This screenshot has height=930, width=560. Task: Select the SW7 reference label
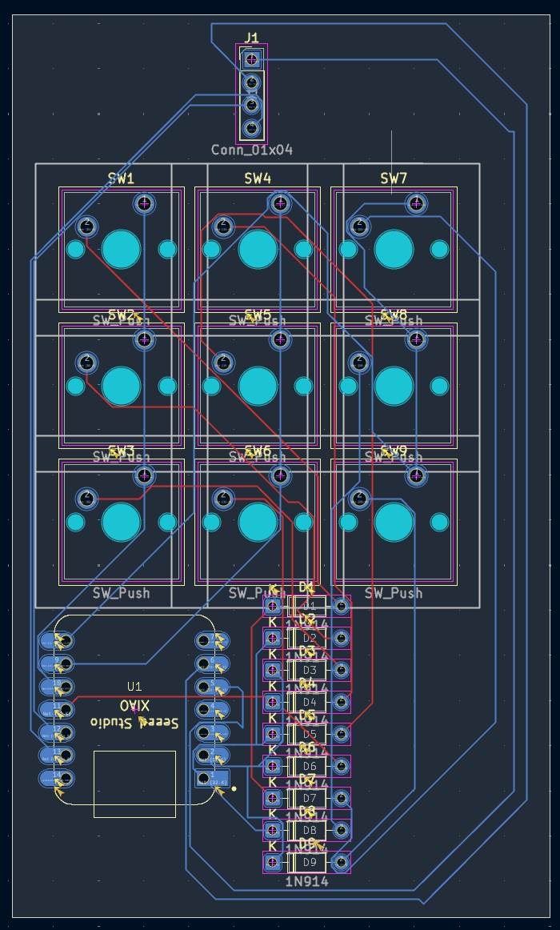point(394,178)
